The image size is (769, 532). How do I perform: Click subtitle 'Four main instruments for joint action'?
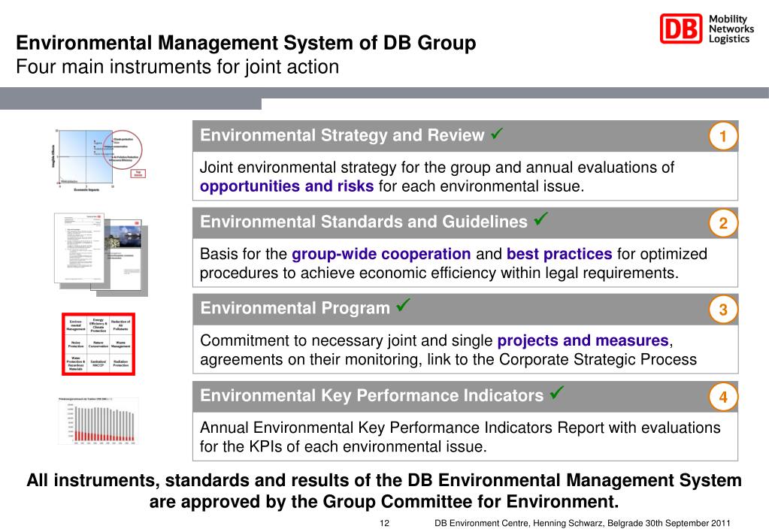(x=177, y=67)
